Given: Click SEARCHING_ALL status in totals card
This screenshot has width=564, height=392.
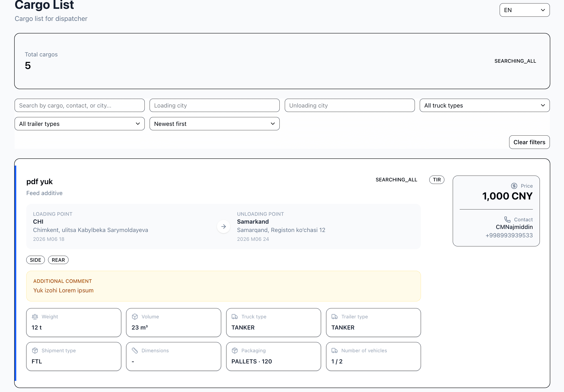Looking at the screenshot, I should [515, 61].
